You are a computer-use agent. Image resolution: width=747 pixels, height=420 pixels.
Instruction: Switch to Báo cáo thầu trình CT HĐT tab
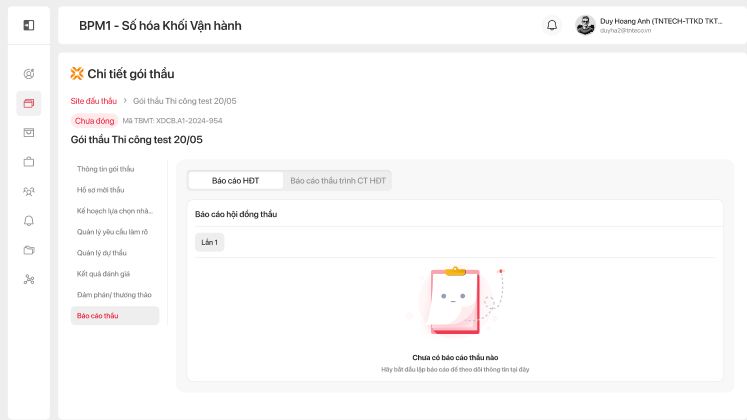[338, 180]
